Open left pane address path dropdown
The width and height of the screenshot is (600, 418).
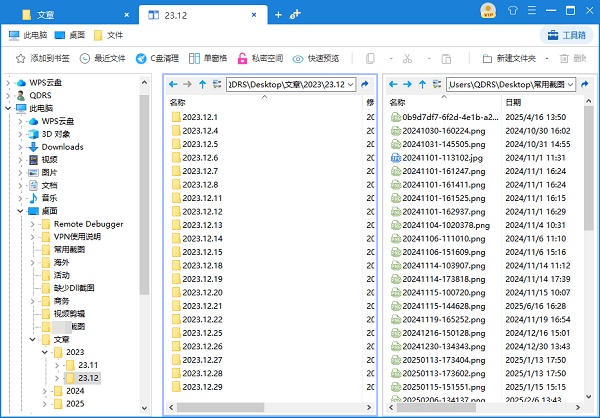352,85
